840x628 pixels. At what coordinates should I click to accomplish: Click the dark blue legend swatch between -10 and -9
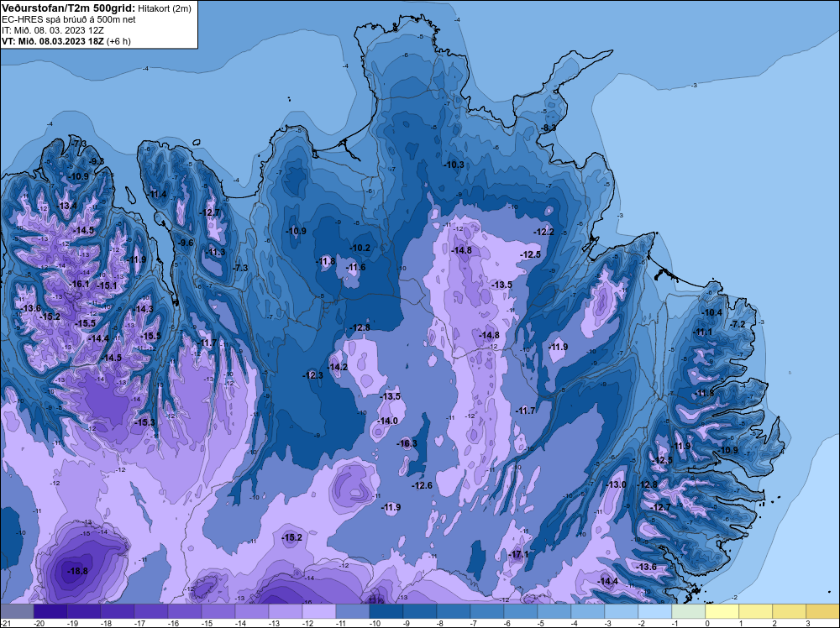click(386, 611)
